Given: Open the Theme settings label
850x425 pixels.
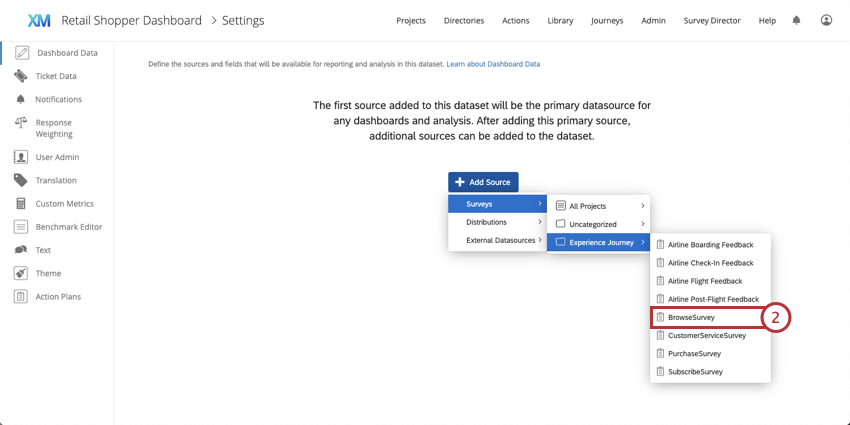Looking at the screenshot, I should coord(48,273).
